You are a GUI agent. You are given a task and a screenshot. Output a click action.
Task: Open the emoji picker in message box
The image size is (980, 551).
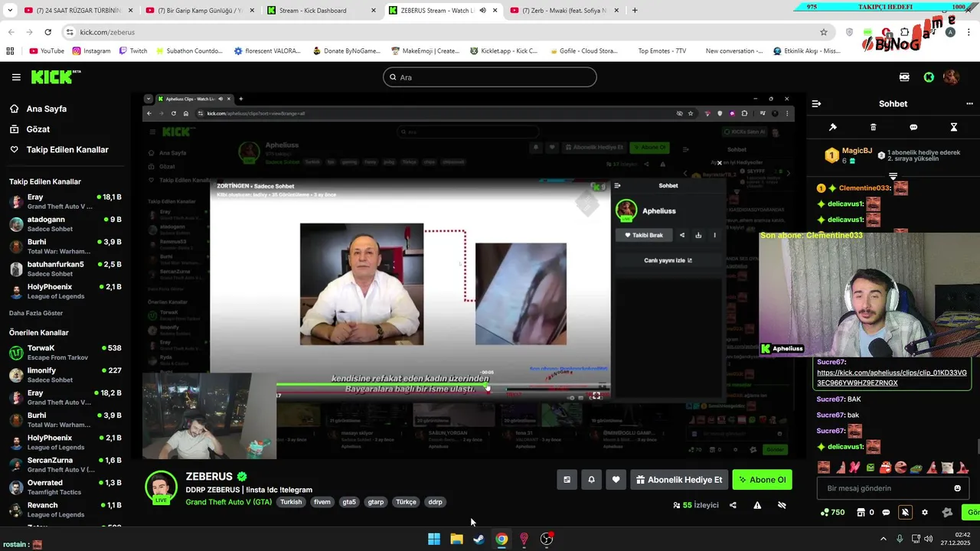tap(957, 488)
